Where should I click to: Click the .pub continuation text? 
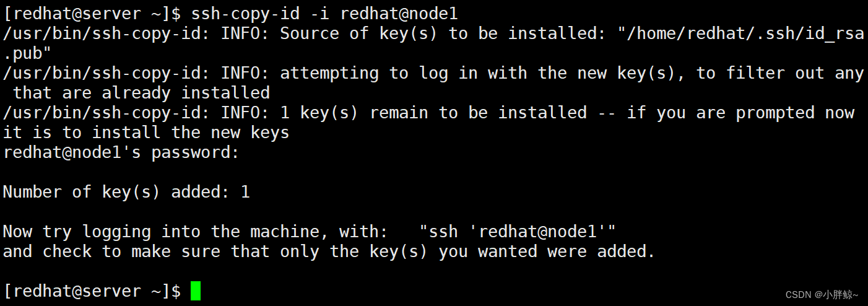(x=27, y=53)
